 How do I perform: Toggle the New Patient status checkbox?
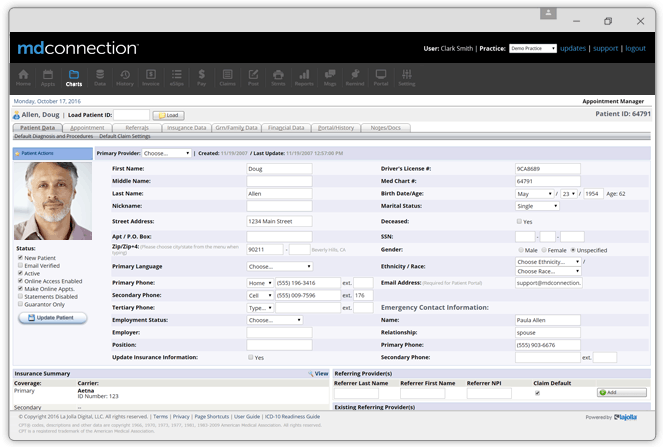coord(20,258)
